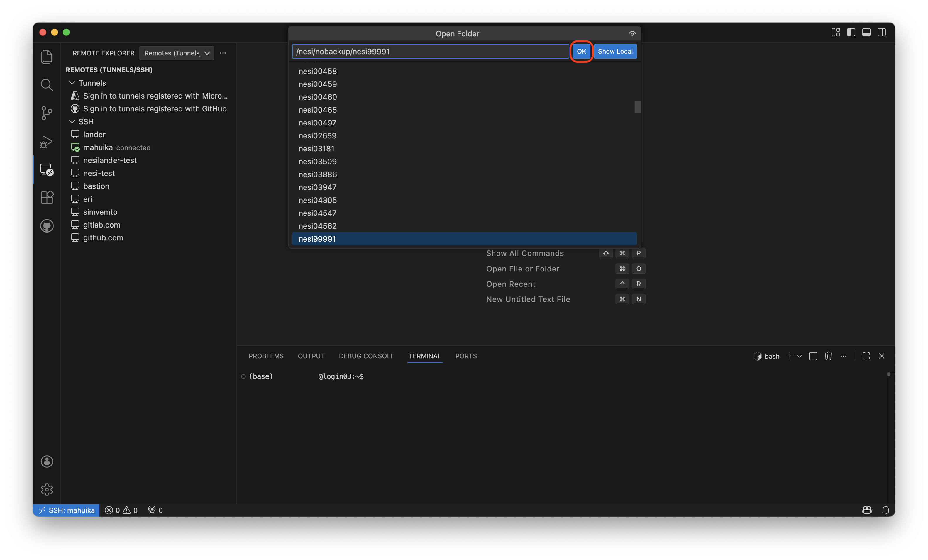Split the terminal pane
This screenshot has width=928, height=560.
tap(813, 356)
